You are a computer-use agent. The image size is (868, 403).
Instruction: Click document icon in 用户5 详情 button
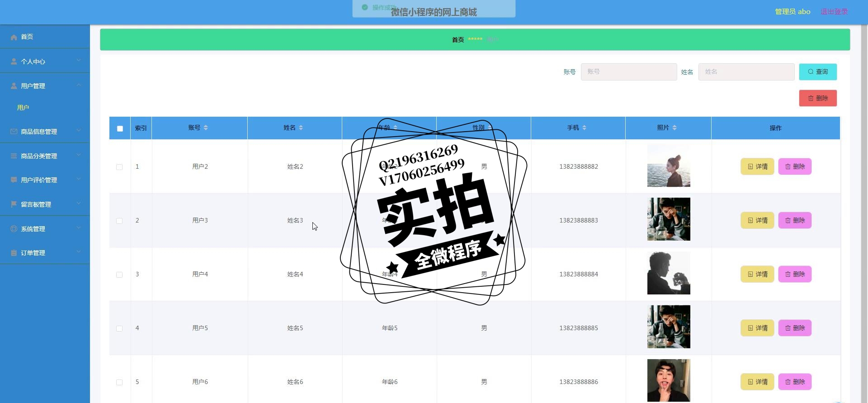(x=750, y=328)
